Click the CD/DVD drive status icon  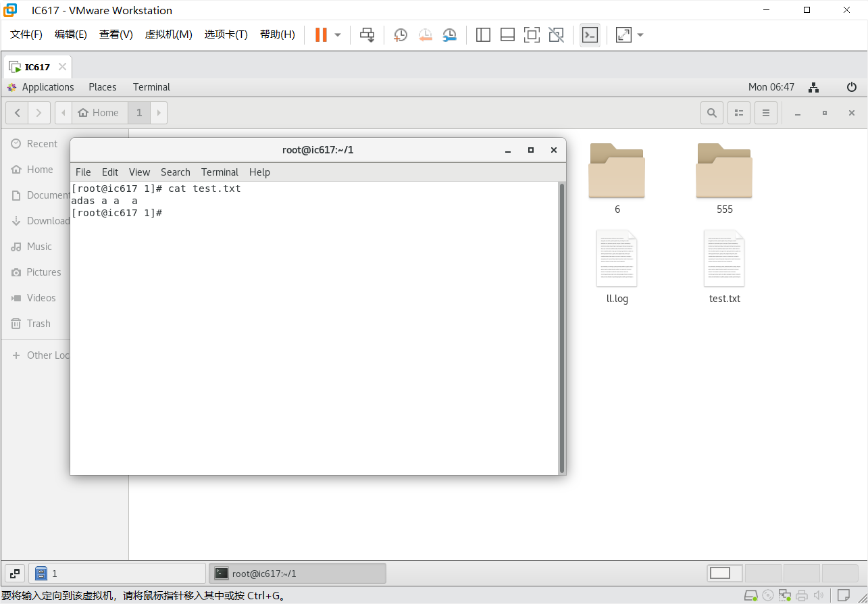click(x=768, y=596)
